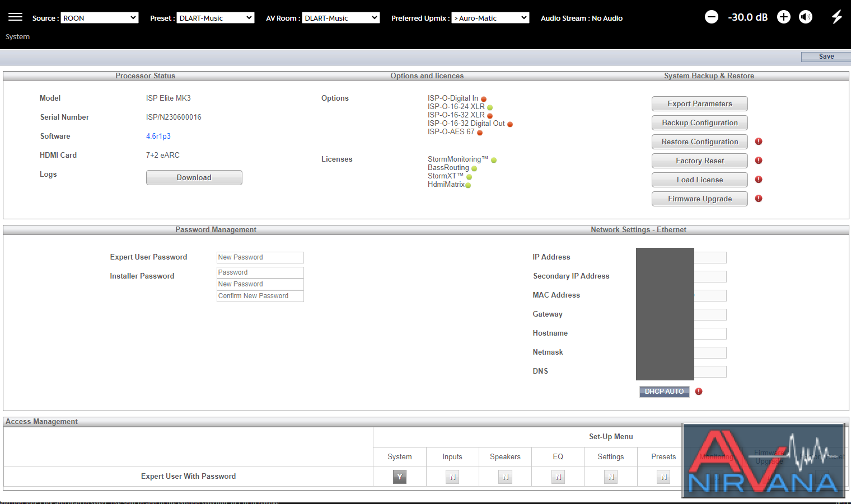
Task: Toggle DHCP AUTO network mode
Action: coord(665,392)
